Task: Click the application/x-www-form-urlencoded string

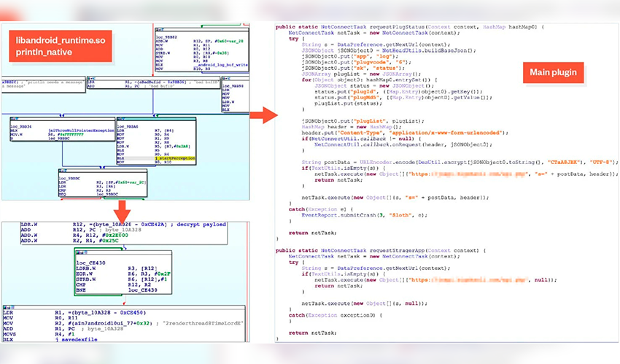Action: (446, 133)
